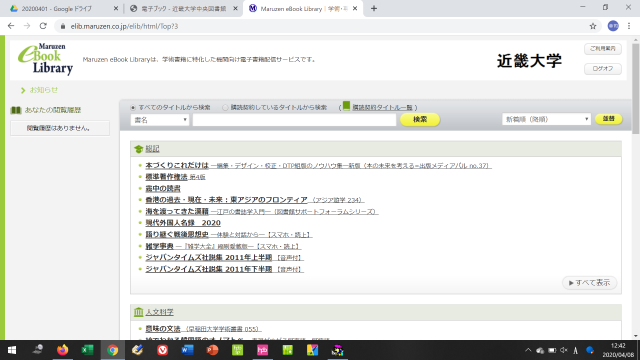
Task: Select the Maruzen eBook Library tab
Action: pos(303,9)
